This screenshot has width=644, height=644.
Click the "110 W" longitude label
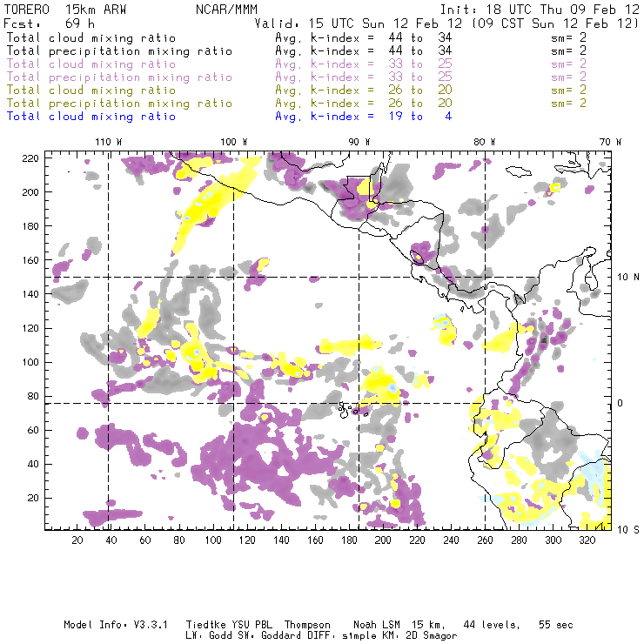[x=109, y=142]
